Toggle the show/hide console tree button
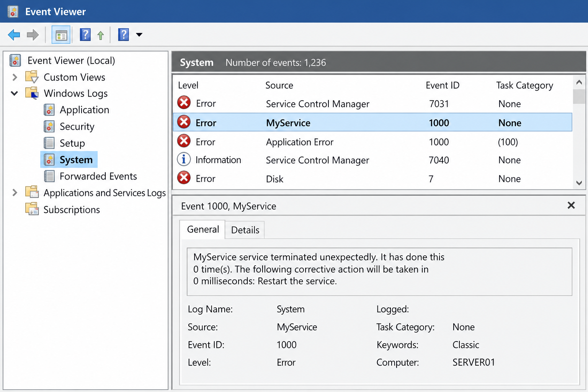Screen dimensions: 588x392 [x=61, y=35]
